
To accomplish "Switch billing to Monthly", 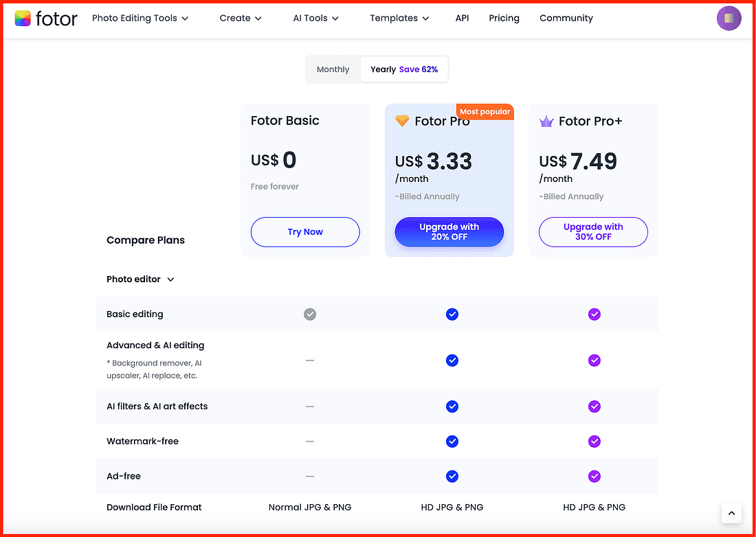I will (x=333, y=69).
